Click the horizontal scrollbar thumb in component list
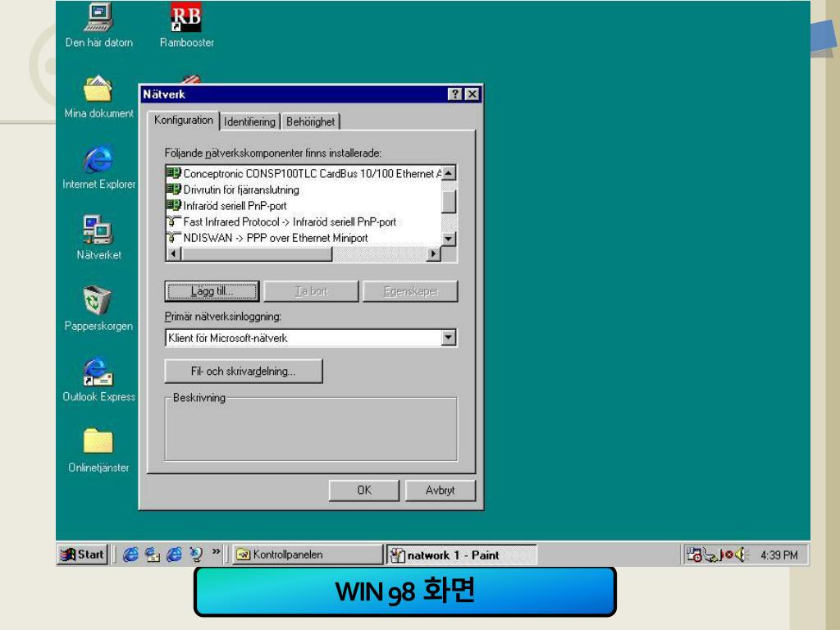Screen dimensions: 840x630 (257, 254)
